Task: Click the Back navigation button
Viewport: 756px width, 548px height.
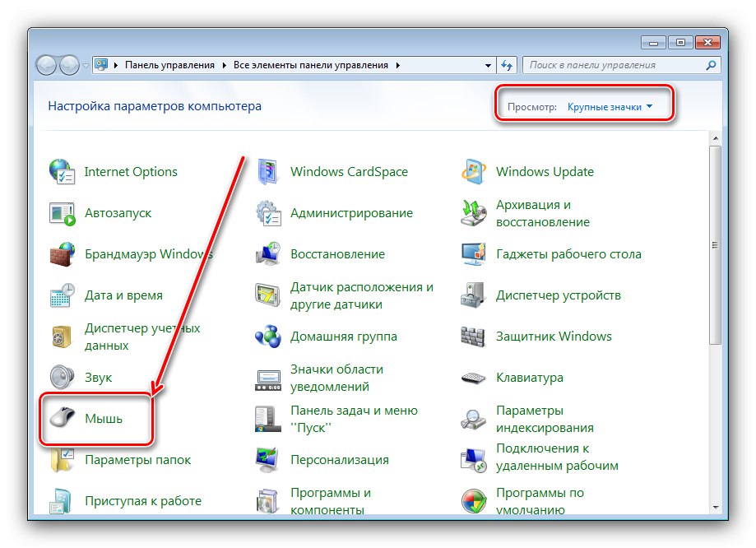Action: pos(45,64)
